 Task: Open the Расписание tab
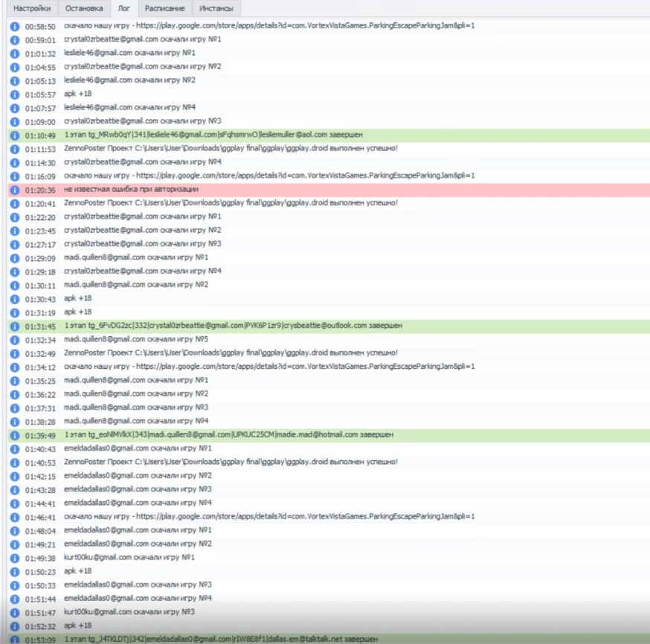point(164,8)
